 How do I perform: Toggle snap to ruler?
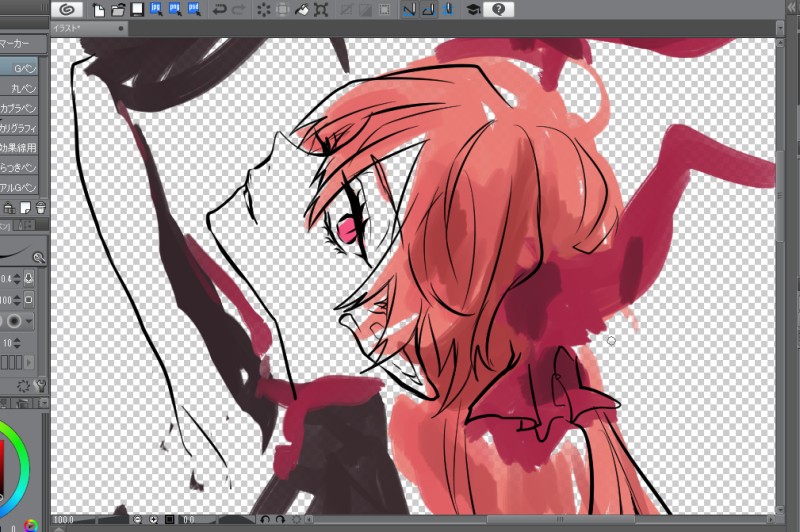click(410, 10)
